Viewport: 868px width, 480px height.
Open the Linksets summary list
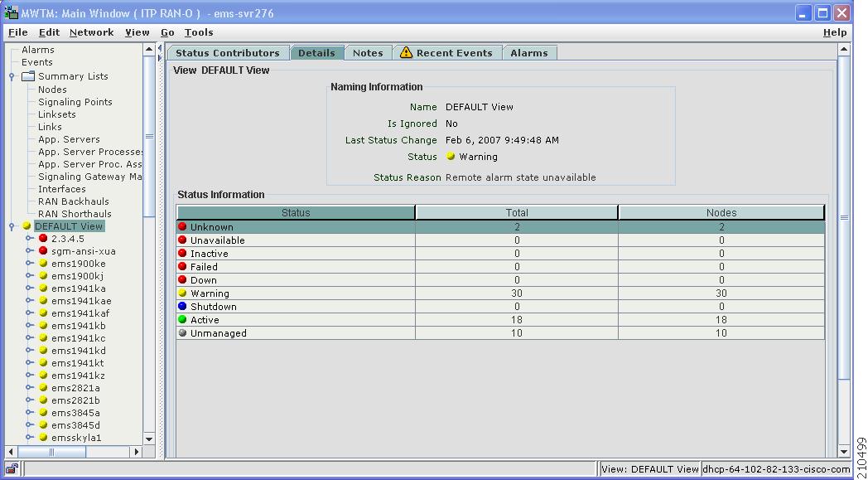(57, 114)
